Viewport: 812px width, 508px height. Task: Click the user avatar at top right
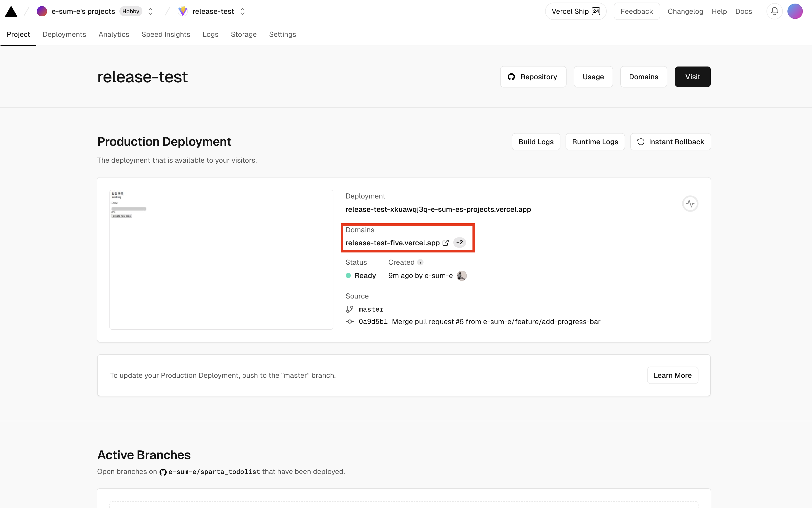pos(795,12)
